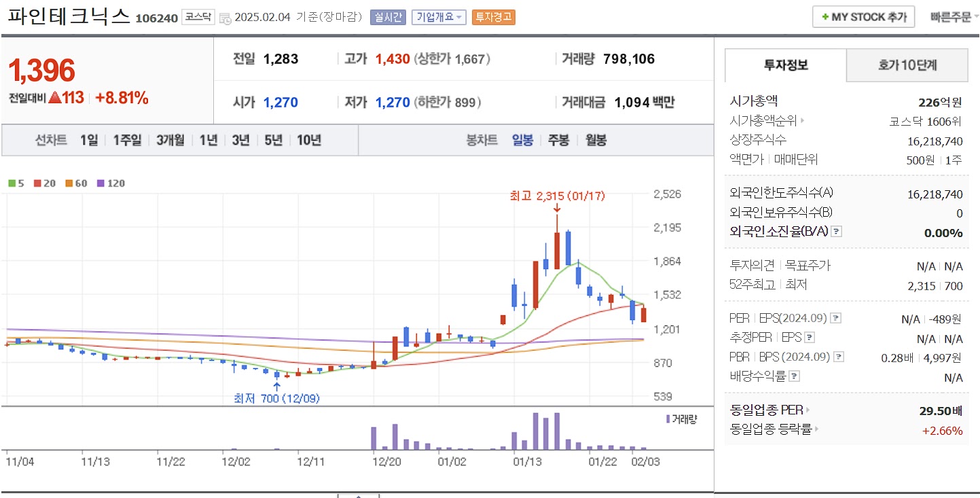
Task: Click 52주최고 최저 value 2,315 | 700
Action: tap(935, 286)
